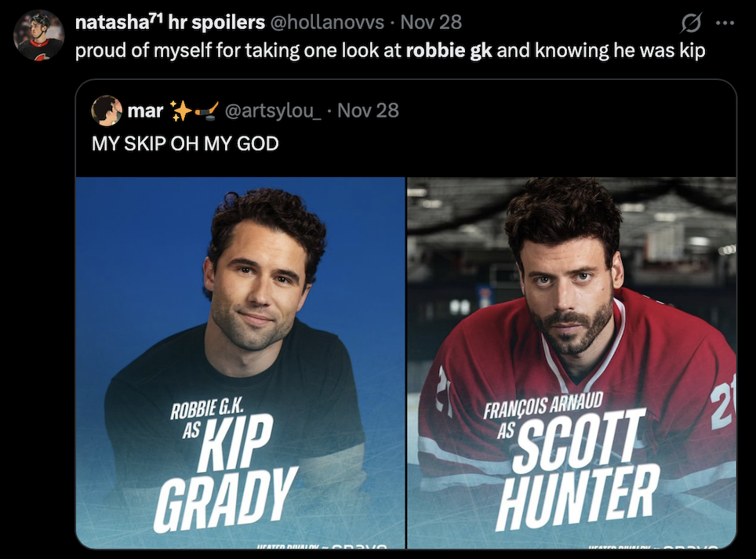Open the quoted tweet's Nov 28 timestamp
Screen dimensions: 756x559
point(369,111)
